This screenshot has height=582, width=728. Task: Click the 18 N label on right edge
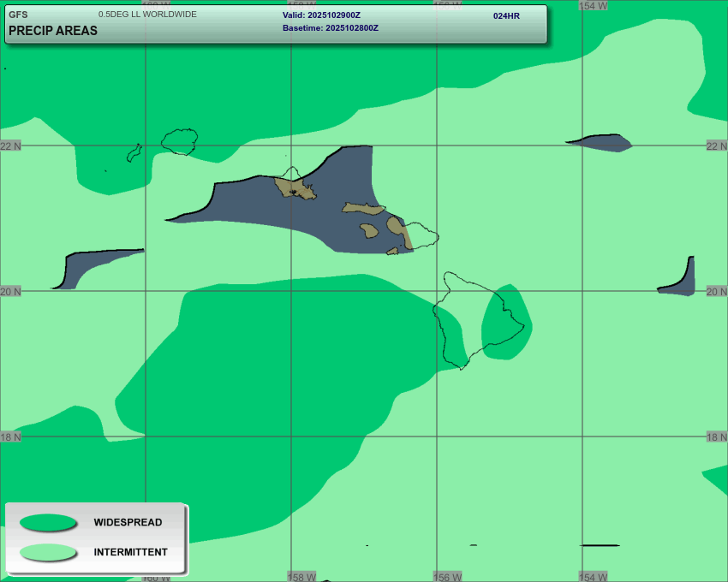pos(717,437)
